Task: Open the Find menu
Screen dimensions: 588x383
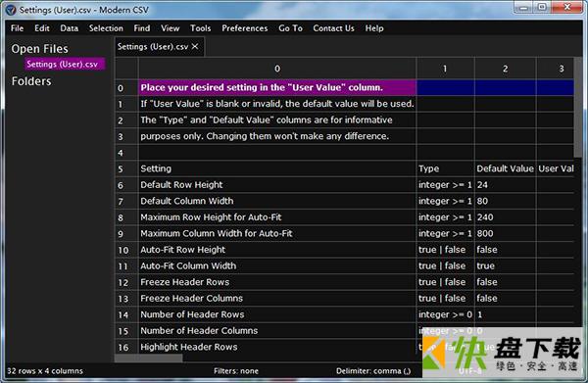Action: tap(142, 28)
